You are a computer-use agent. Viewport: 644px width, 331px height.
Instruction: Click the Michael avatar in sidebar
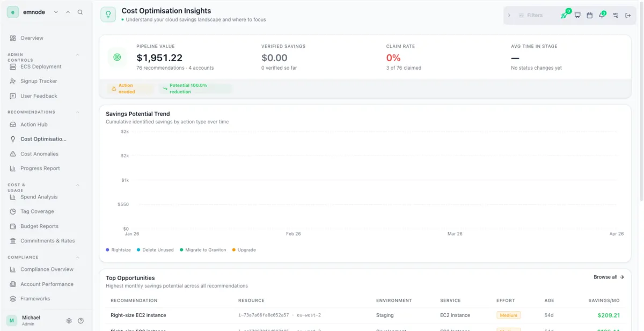pyautogui.click(x=12, y=320)
